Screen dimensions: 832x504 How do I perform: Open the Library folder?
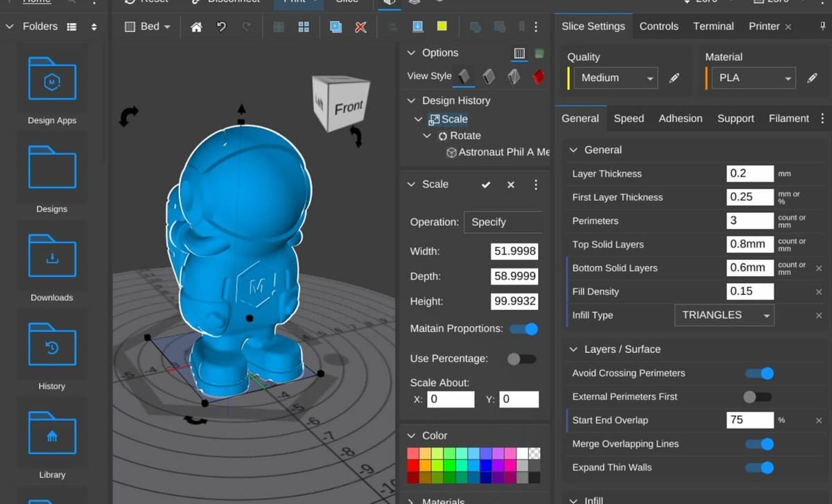[x=52, y=433]
